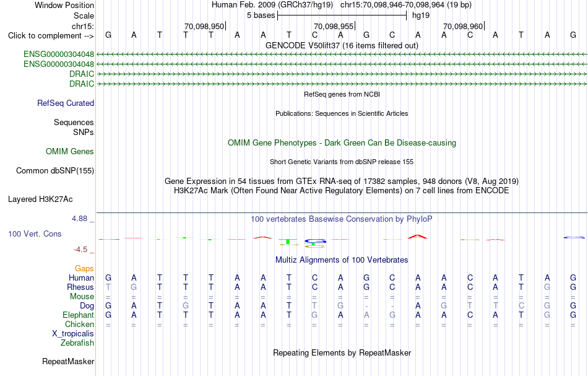Open the RefSeq Curated track label

[x=66, y=103]
